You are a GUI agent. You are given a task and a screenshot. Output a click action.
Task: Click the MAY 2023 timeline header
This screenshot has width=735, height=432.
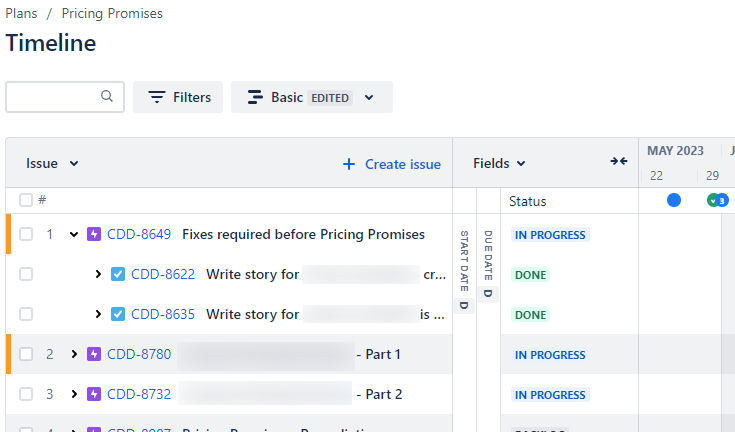click(x=675, y=150)
